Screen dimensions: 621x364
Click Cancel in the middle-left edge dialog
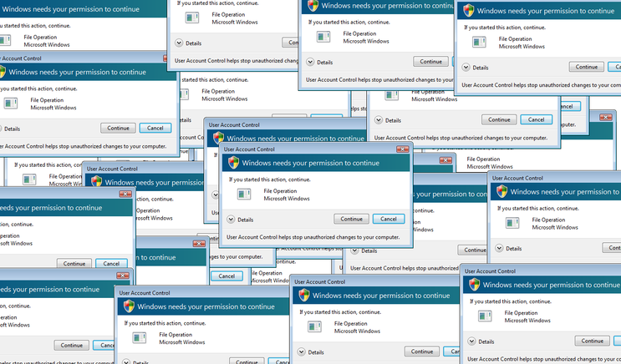111,263
